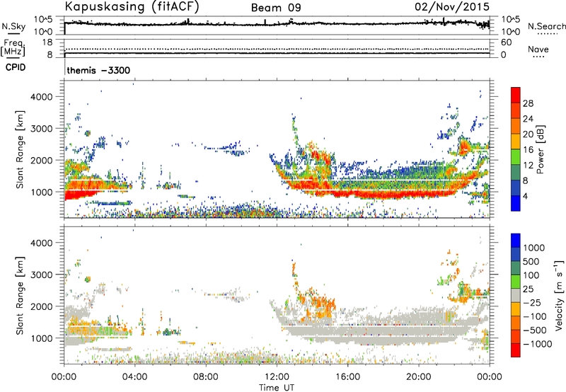
Task: Click the '18' frequency axis tick
Action: tap(47, 42)
